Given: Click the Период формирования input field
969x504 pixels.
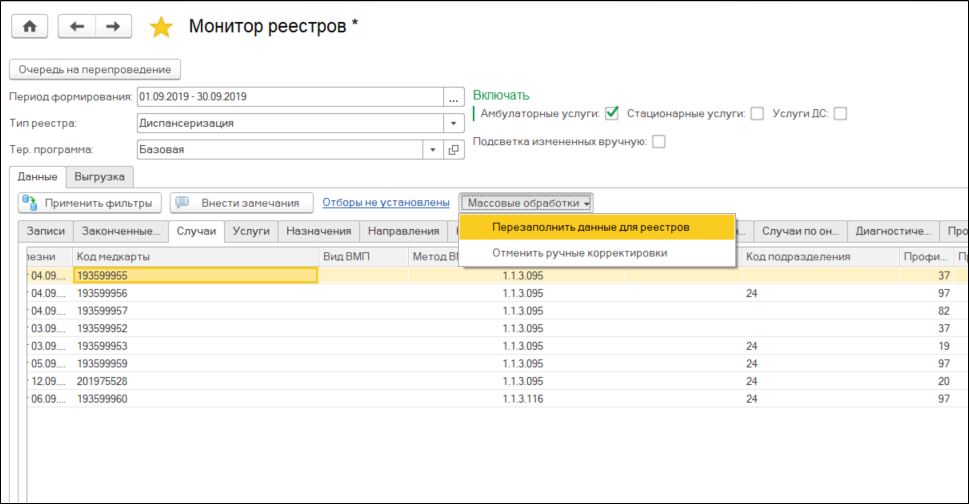Looking at the screenshot, I should [x=289, y=97].
